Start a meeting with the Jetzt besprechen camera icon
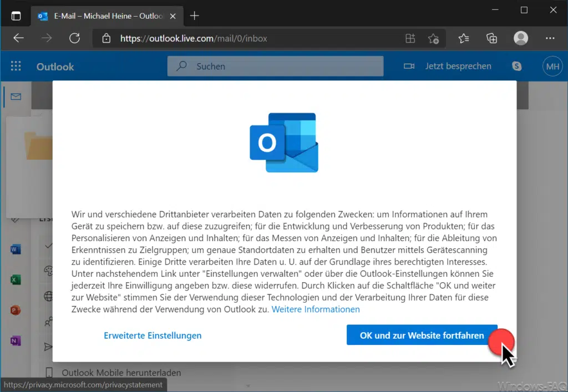Image resolution: width=568 pixels, height=392 pixels. [409, 66]
